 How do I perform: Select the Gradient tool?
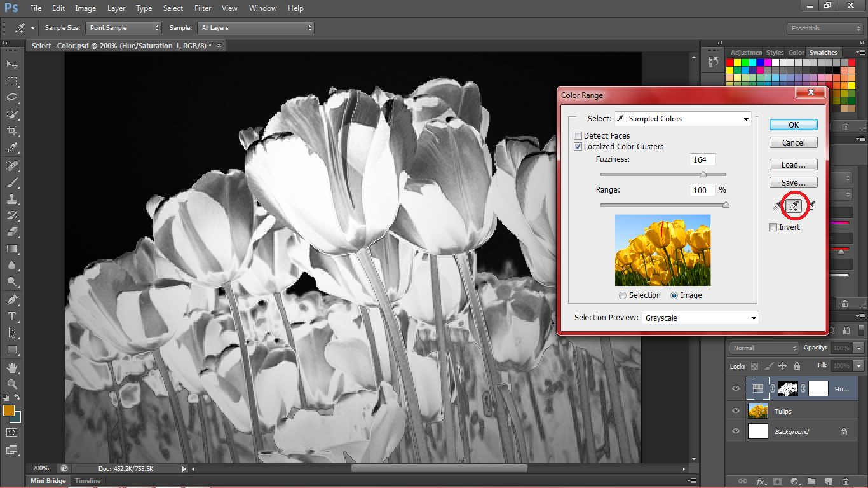point(12,248)
